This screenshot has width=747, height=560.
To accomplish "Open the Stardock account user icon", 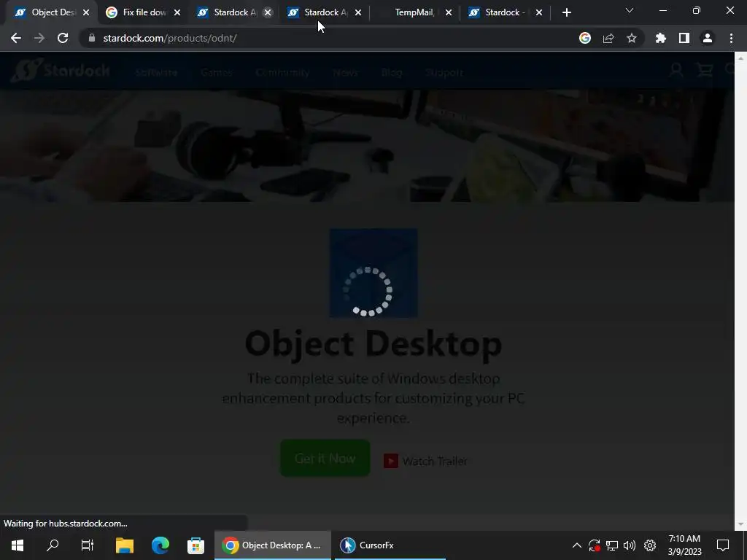I will [676, 71].
